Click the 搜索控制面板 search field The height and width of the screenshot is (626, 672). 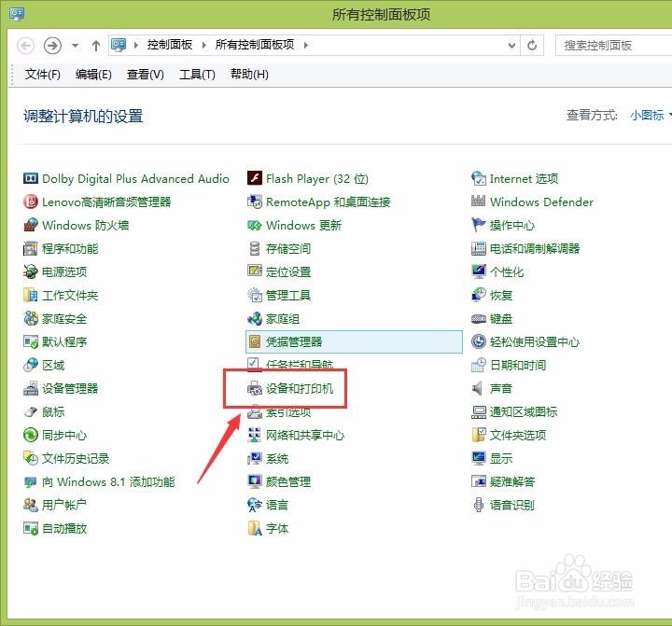pyautogui.click(x=614, y=46)
